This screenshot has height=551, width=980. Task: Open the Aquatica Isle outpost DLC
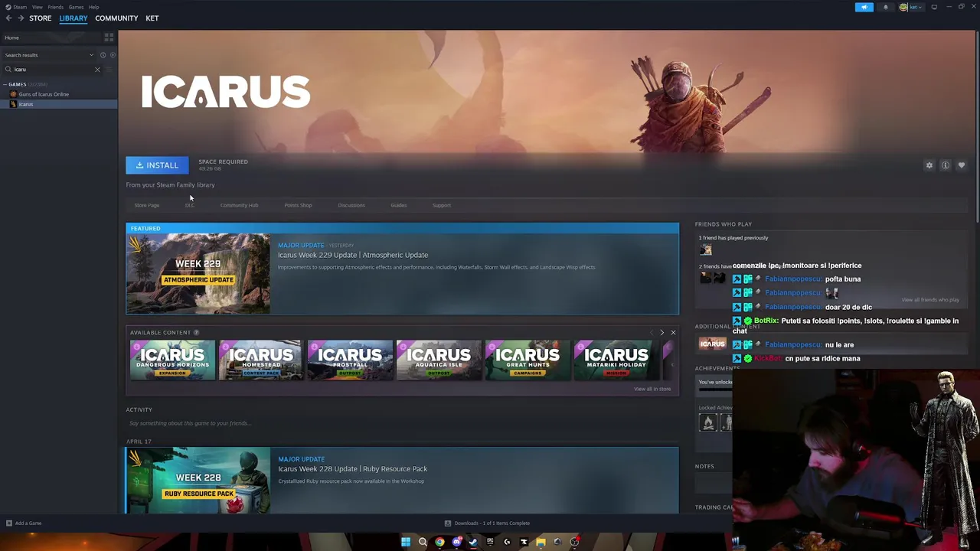[x=439, y=360]
